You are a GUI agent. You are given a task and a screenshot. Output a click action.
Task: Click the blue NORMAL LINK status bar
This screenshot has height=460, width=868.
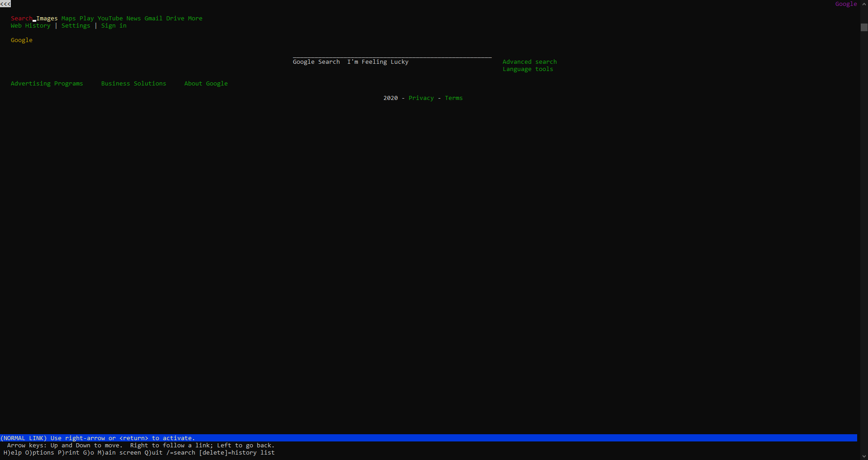click(x=429, y=438)
